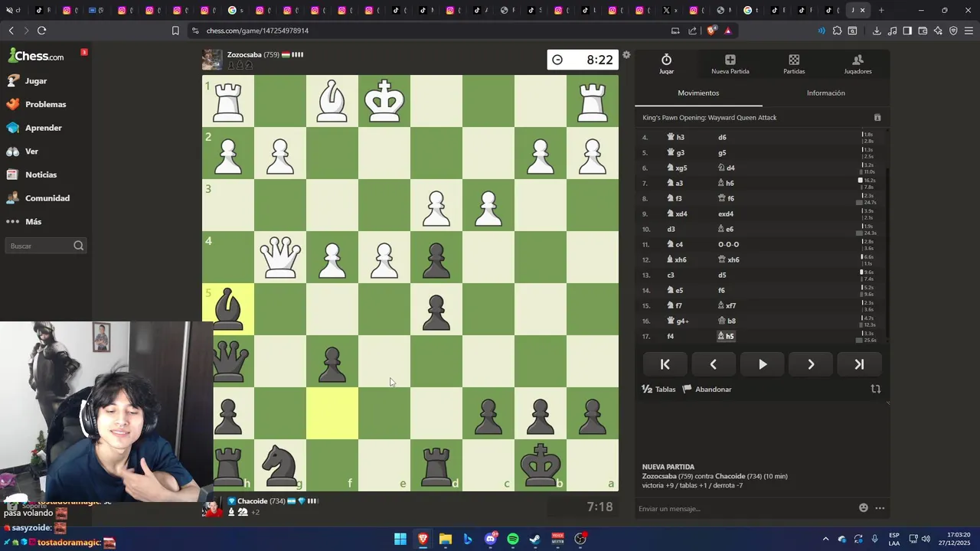Viewport: 980px width, 551px height.
Task: Open Brave Leo AI sparkle icon
Action: 938,31
